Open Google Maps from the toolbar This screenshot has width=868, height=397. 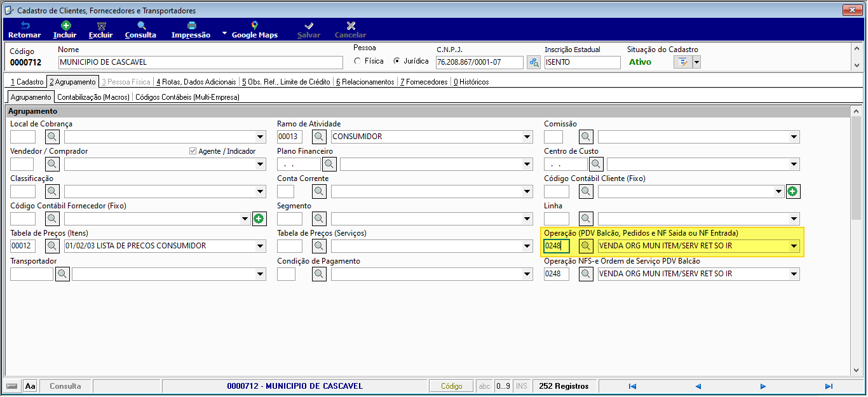coord(254,30)
